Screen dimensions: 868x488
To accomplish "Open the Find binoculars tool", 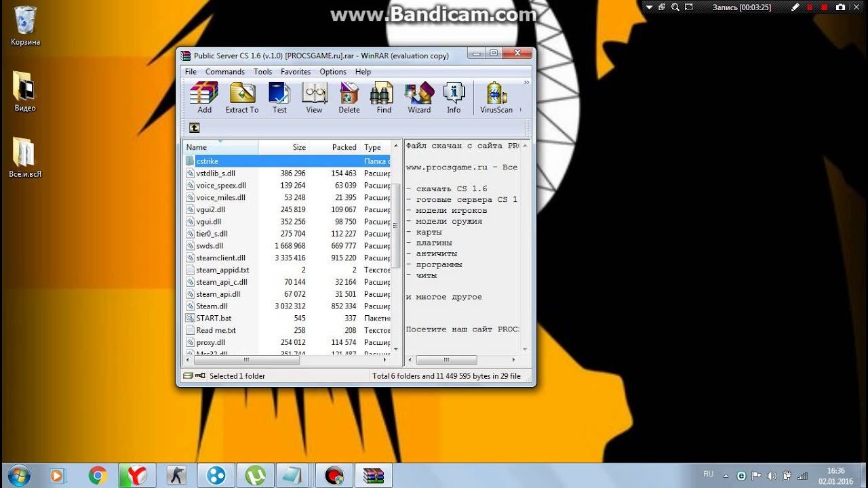I will (384, 98).
